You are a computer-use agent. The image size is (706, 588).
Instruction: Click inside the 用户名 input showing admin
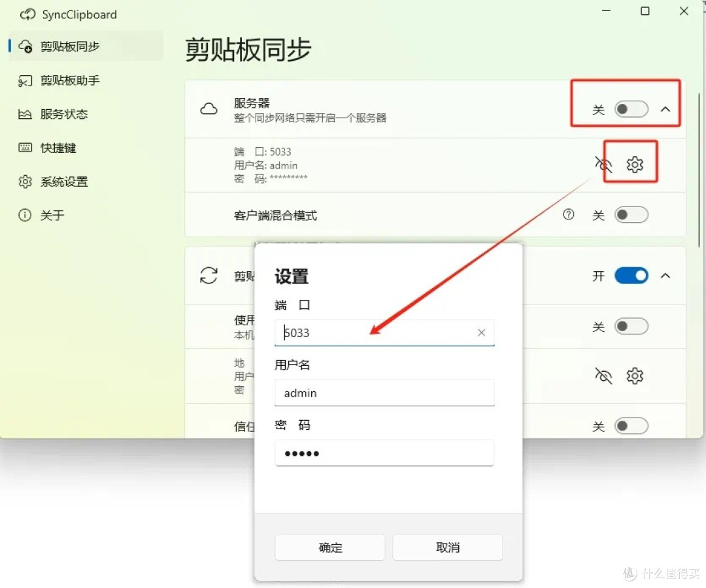click(384, 393)
